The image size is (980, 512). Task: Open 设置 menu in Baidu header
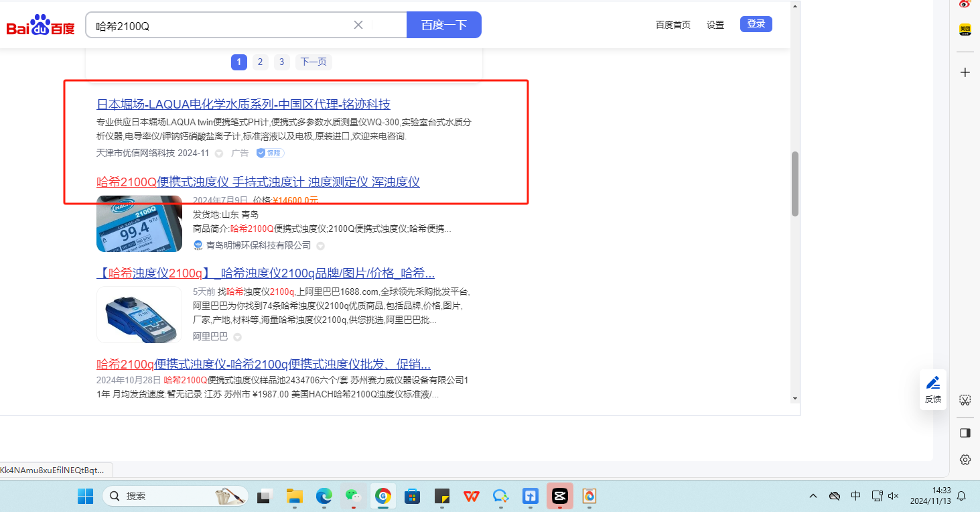(x=715, y=25)
